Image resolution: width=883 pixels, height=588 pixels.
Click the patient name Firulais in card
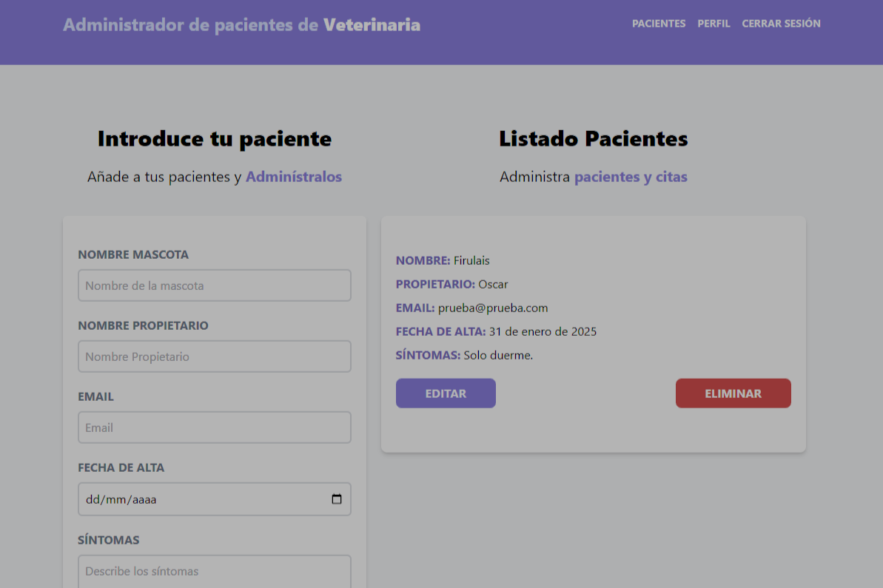click(471, 260)
